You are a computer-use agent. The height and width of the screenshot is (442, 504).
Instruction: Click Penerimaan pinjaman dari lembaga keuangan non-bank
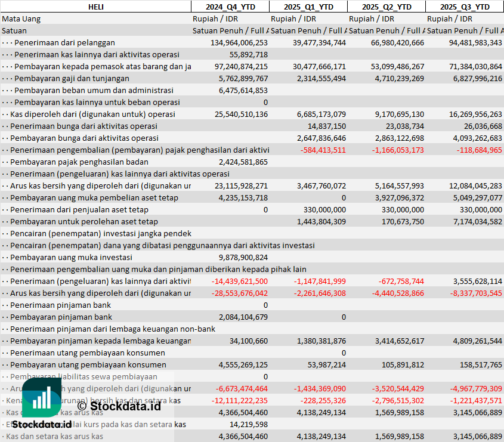(113, 329)
